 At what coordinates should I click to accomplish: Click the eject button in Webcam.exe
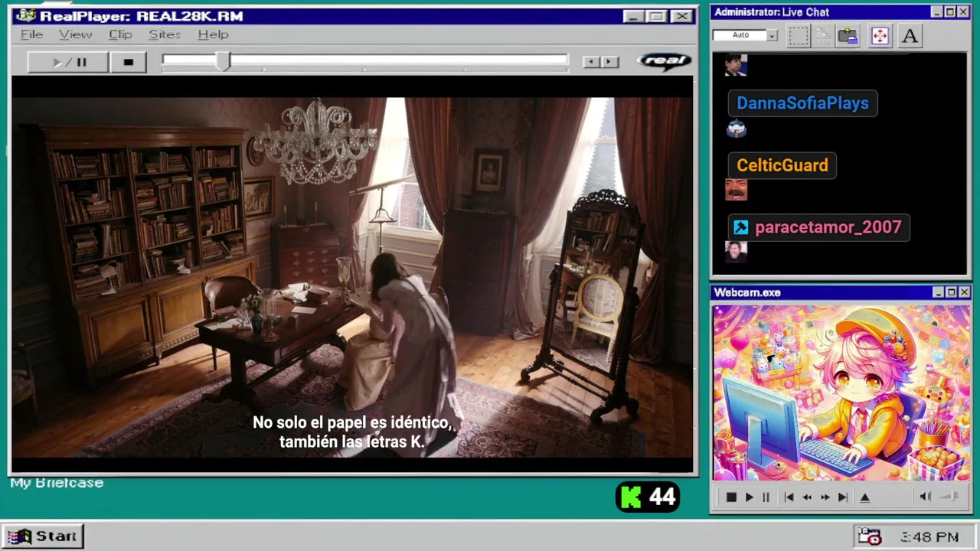[864, 497]
